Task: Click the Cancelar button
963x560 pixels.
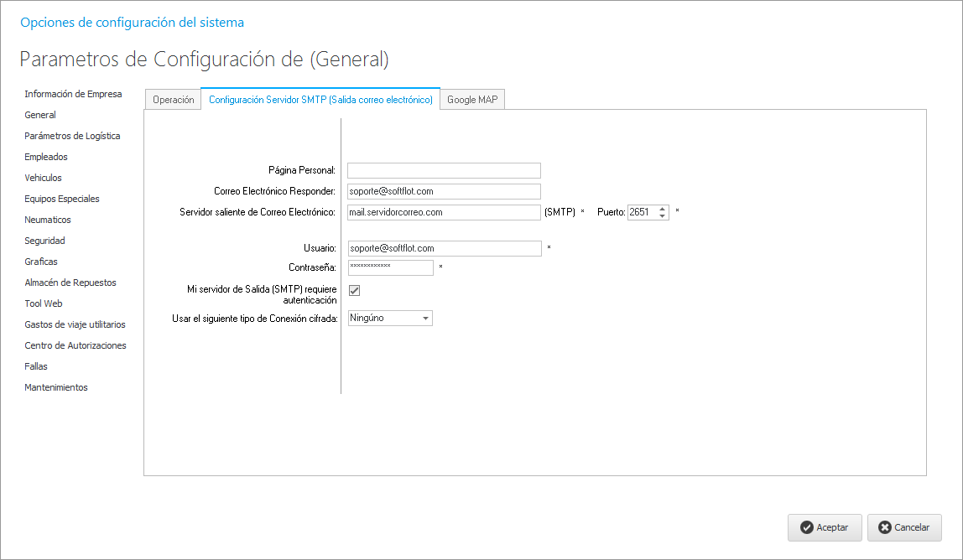Action: pos(903,527)
